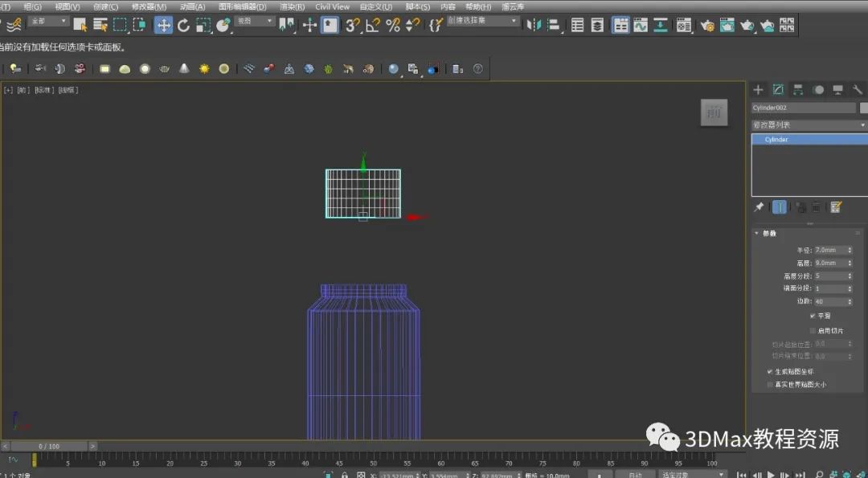Click the Percent Snap toggle icon

392,25
